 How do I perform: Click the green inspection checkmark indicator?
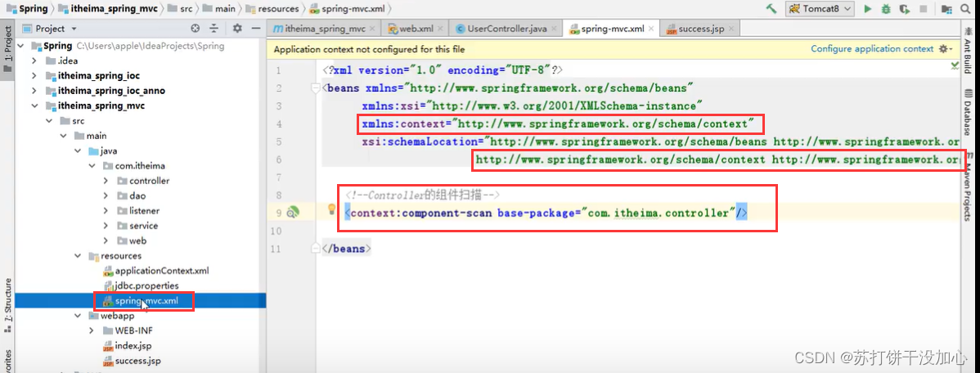[x=955, y=65]
